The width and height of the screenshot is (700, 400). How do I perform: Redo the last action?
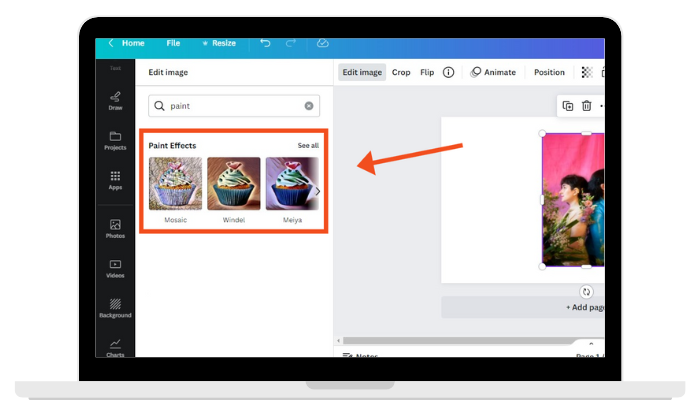pyautogui.click(x=291, y=43)
